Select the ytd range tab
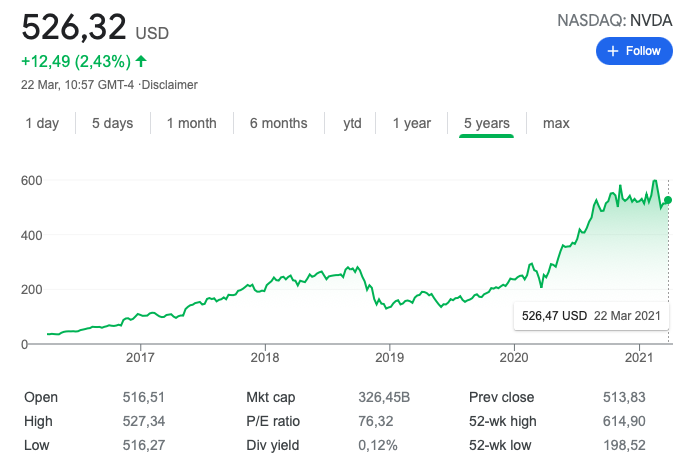This screenshot has height=467, width=685. [352, 123]
